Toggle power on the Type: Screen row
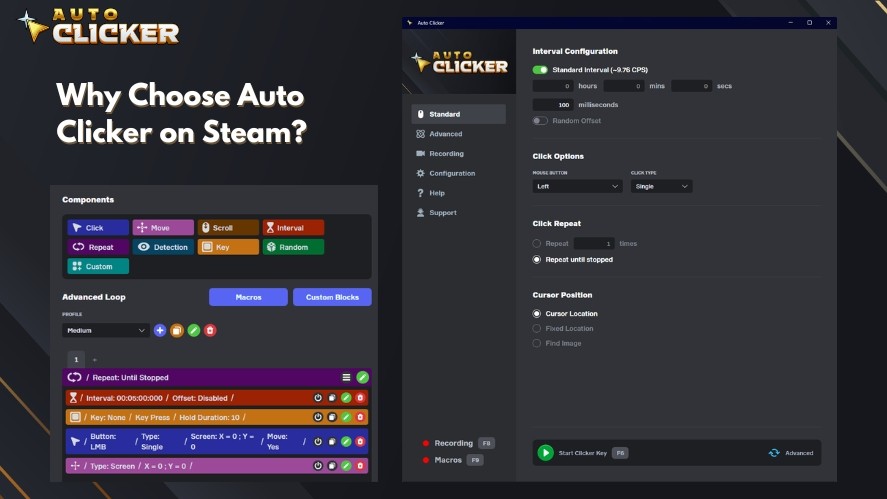Viewport: 887px width, 499px height. pos(318,466)
